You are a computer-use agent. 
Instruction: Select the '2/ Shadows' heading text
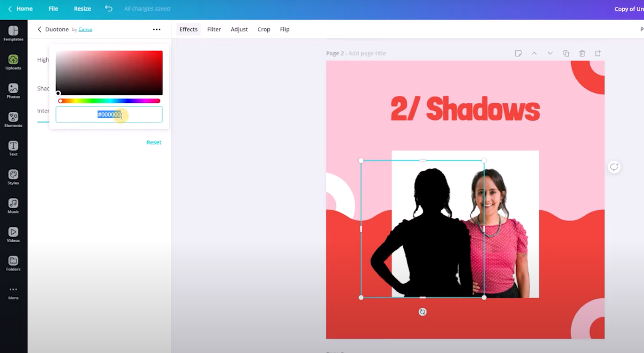(465, 110)
